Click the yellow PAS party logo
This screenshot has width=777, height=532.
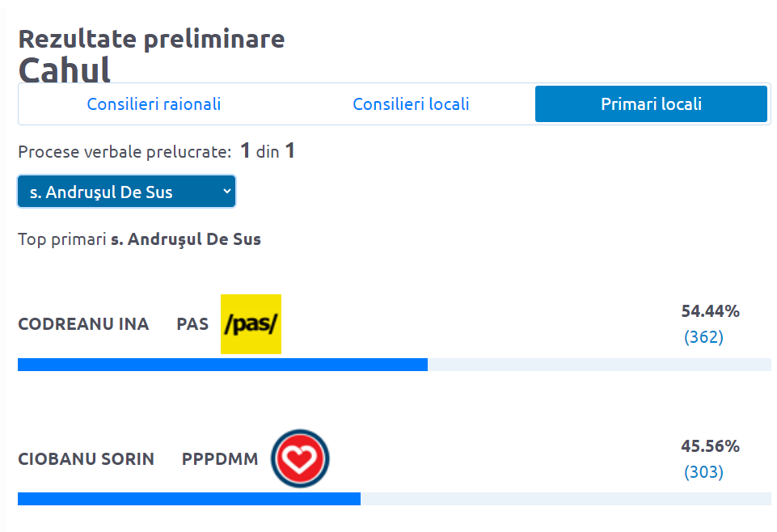[251, 324]
